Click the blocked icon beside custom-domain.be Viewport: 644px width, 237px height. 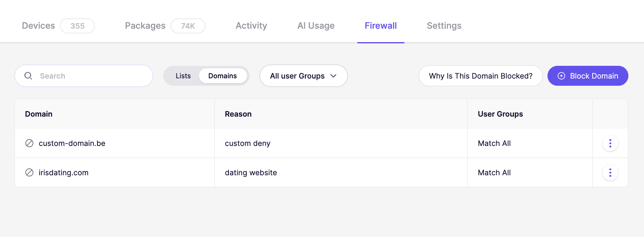click(29, 143)
